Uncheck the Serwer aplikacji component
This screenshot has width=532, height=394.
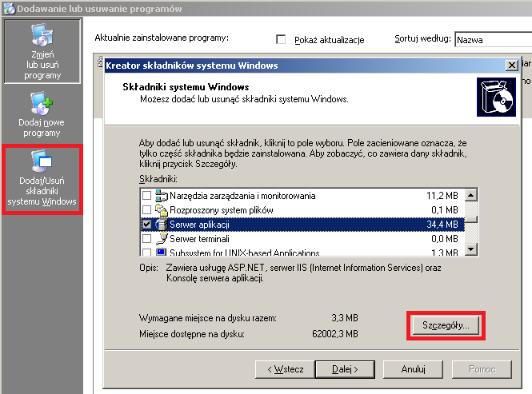click(x=146, y=225)
